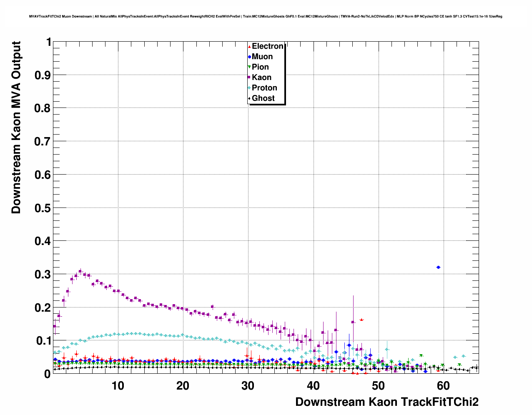Click the x-axis tick label 40
Image resolution: width=532 pixels, height=415 pixels.
pos(313,386)
